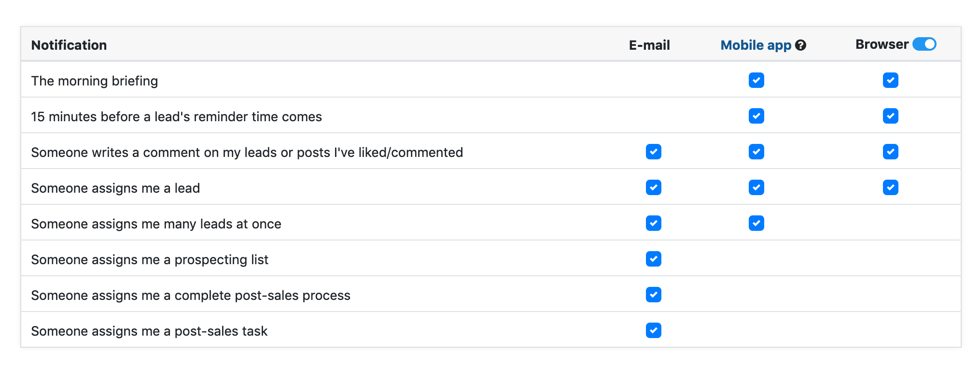The height and width of the screenshot is (368, 980).
Task: Disable Browser for someone assigns me a lead
Action: tap(890, 187)
